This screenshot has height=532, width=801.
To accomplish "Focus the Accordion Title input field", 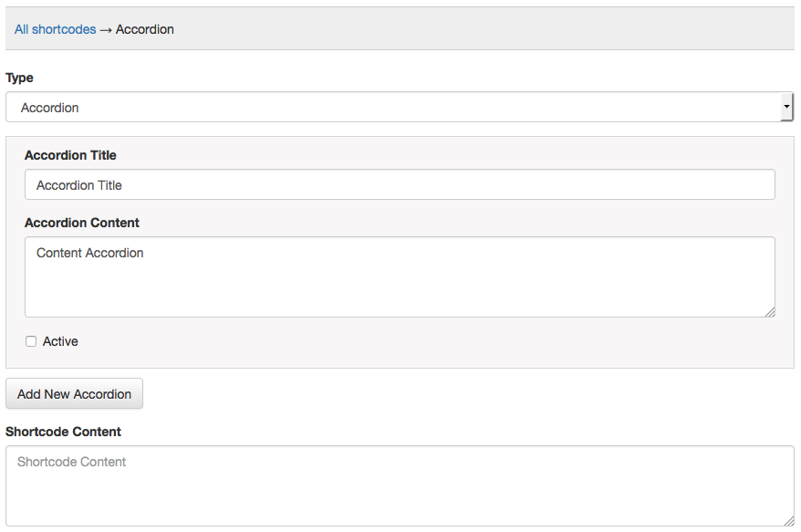I will point(400,185).
